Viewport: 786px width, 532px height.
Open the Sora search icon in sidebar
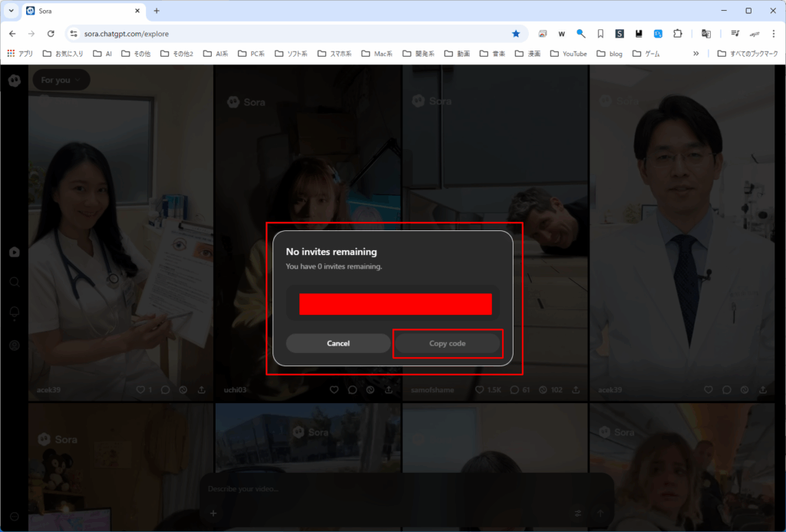[x=14, y=282]
